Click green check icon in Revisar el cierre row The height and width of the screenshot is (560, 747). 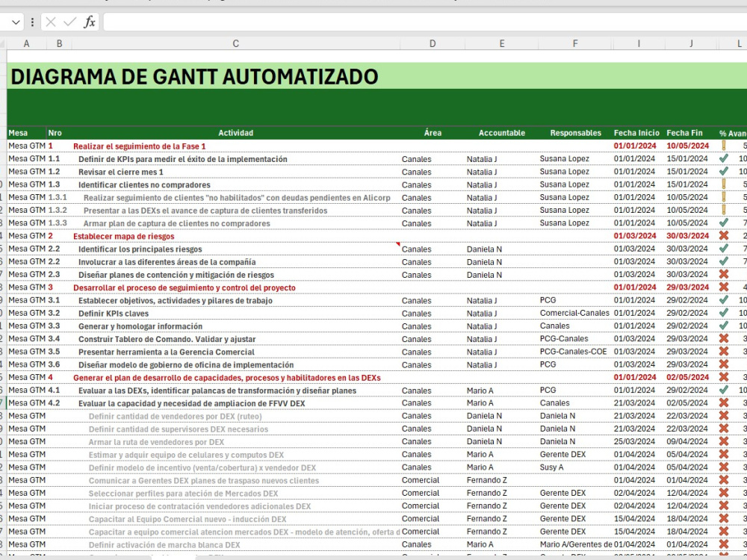[x=724, y=171]
